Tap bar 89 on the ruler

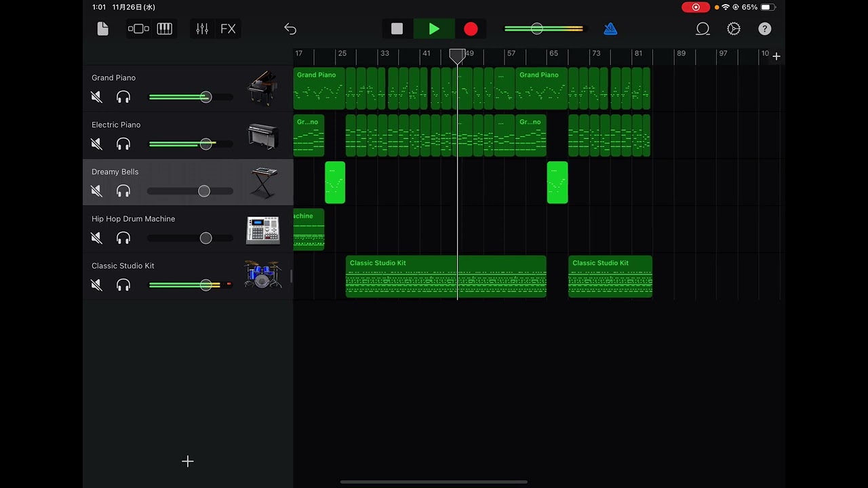point(681,54)
